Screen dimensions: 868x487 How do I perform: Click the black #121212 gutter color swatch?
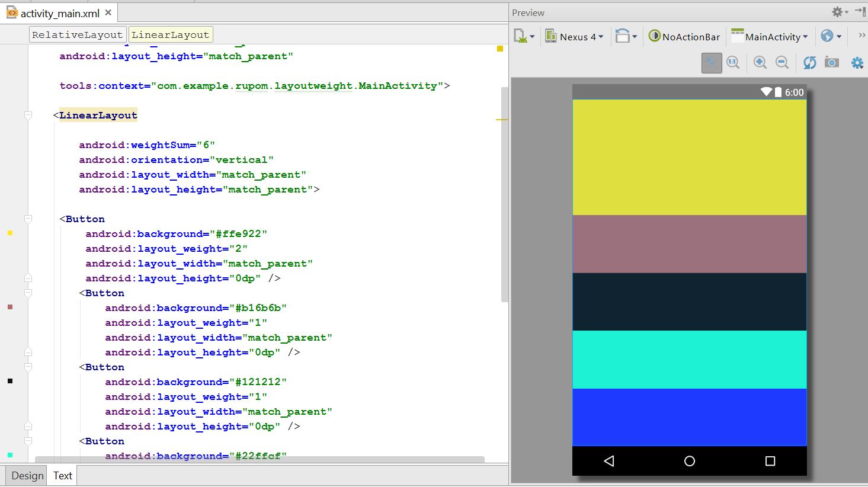click(10, 381)
